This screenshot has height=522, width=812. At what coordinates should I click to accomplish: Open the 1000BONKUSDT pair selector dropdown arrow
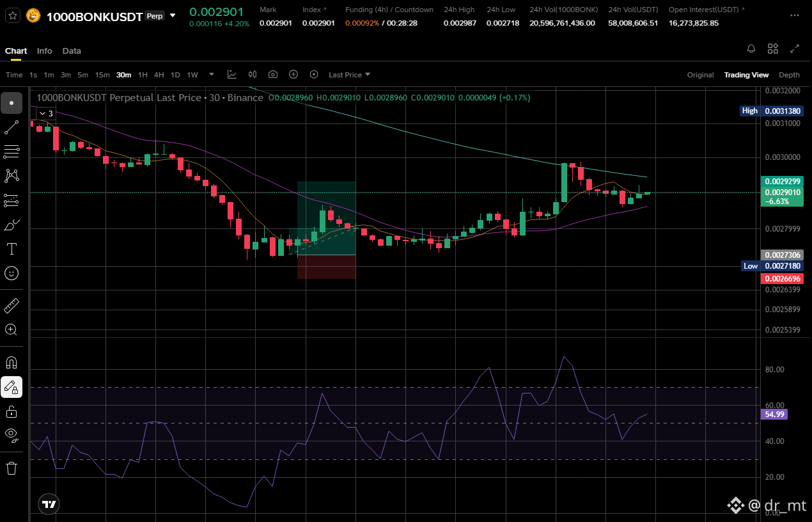pos(173,15)
